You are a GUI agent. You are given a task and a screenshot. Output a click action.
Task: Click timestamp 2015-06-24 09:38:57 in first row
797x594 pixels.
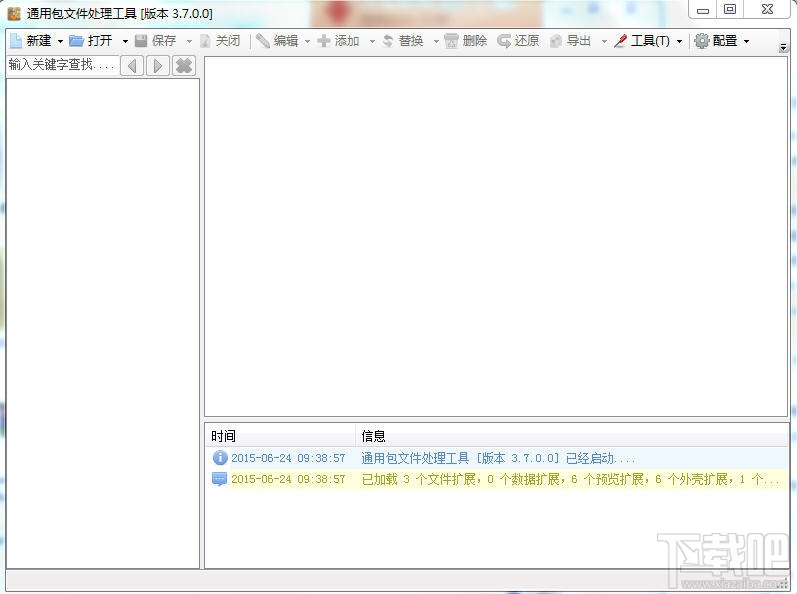[288, 458]
